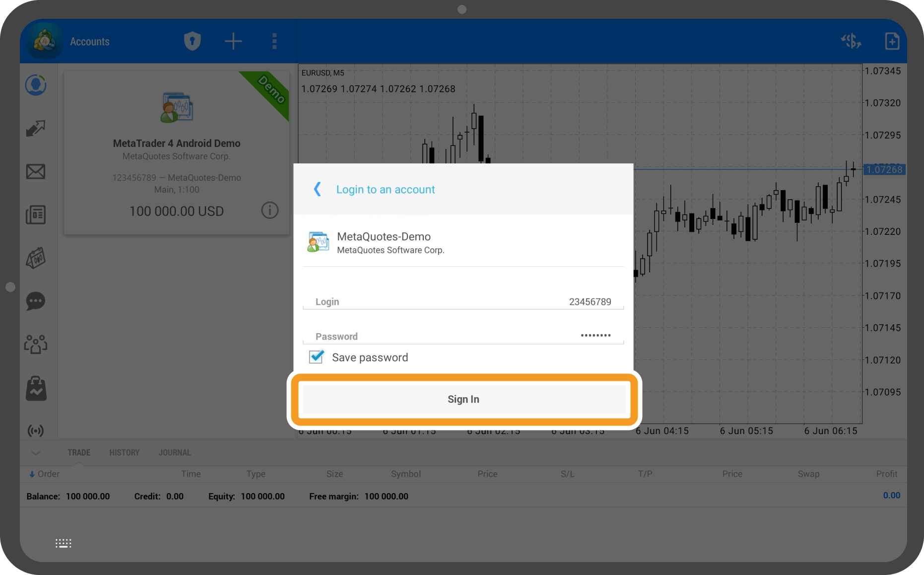Click the EURUSD, M5 chart label

[323, 72]
